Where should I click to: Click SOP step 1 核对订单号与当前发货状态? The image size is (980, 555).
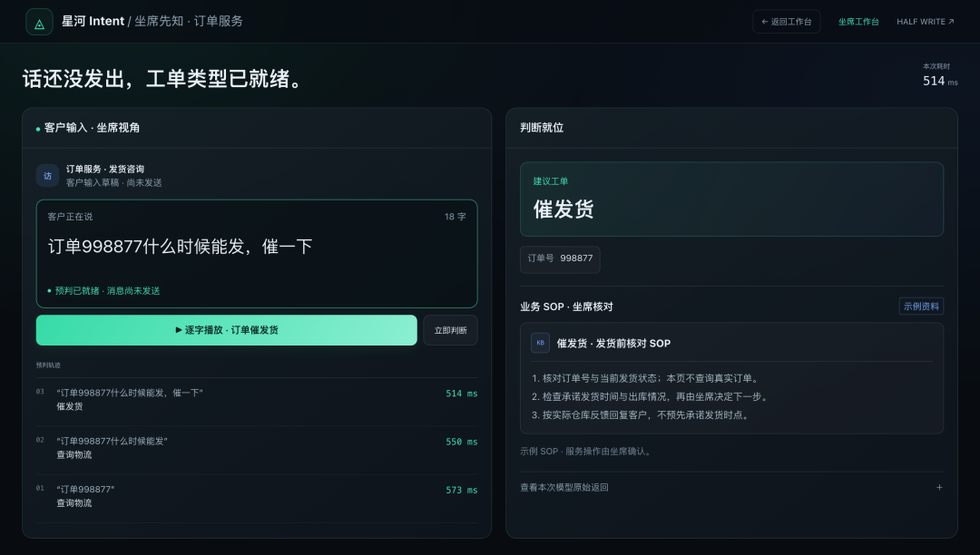pos(646,378)
